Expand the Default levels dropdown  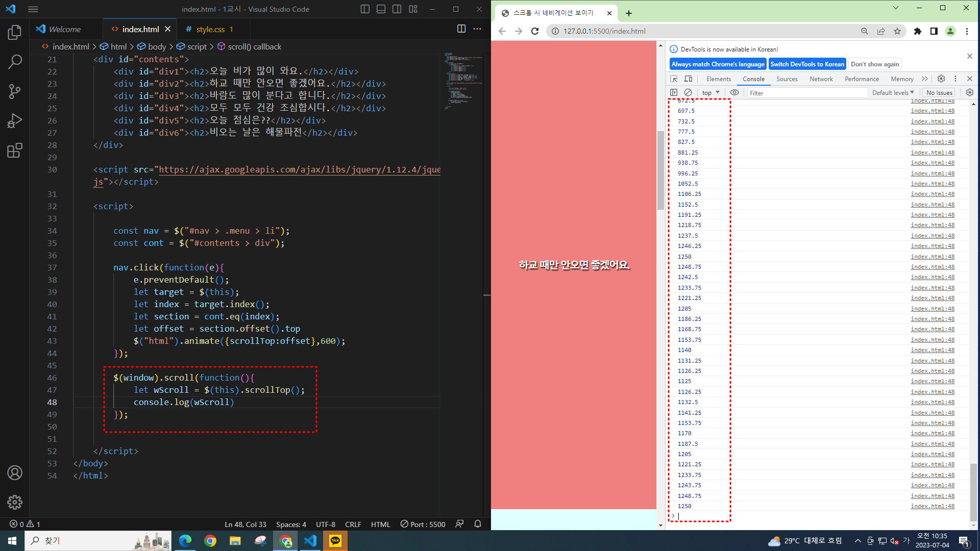point(893,92)
